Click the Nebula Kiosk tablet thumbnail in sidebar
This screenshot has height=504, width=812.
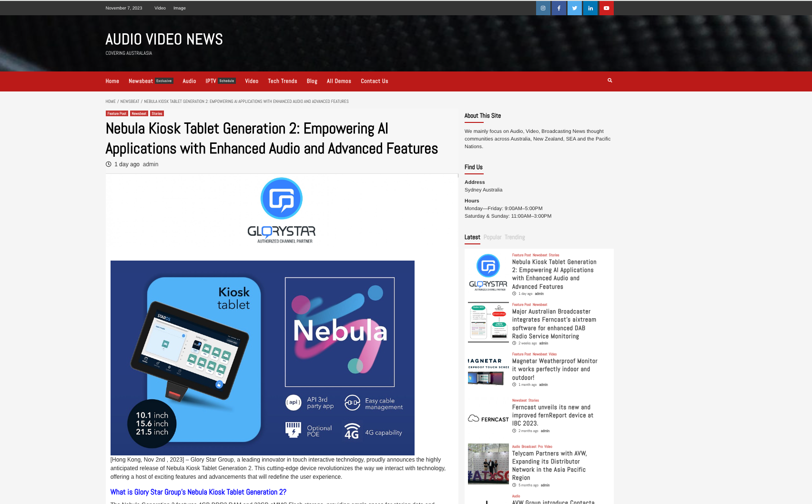[487, 272]
